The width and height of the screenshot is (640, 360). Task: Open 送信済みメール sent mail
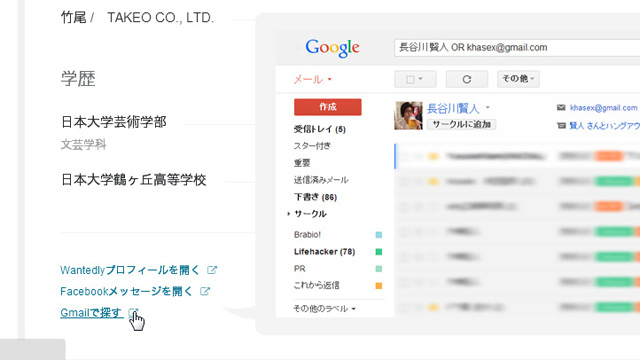[x=321, y=180]
